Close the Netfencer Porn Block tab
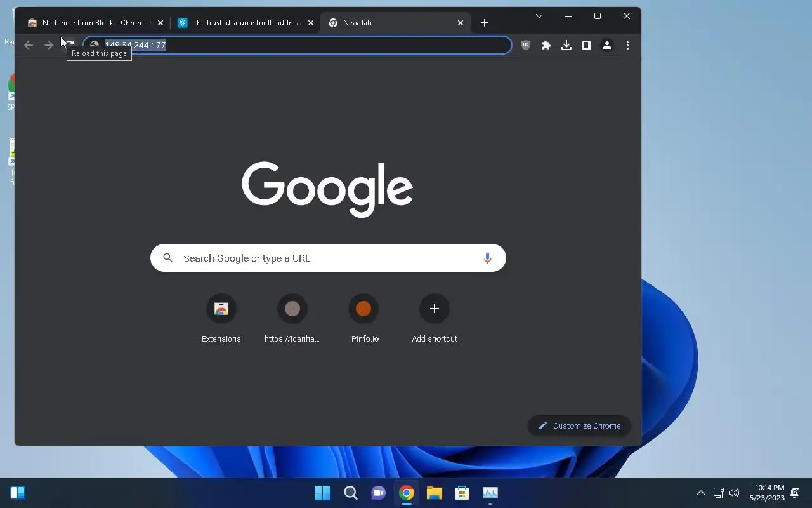812x508 pixels. [160, 23]
